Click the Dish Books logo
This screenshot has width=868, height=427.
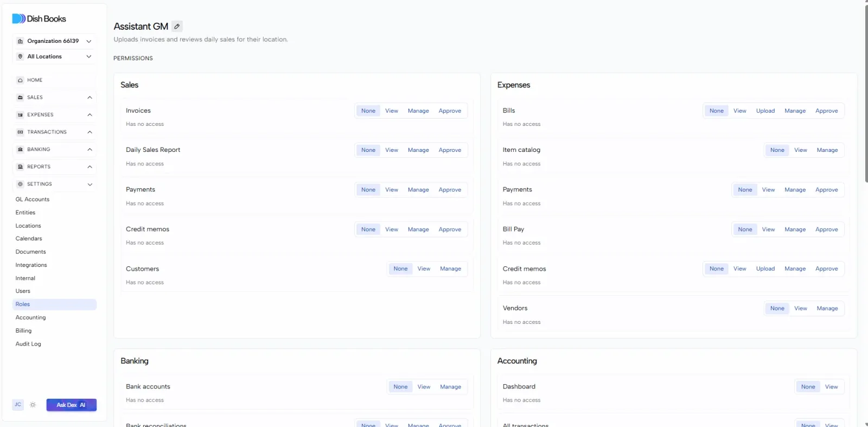click(x=39, y=18)
